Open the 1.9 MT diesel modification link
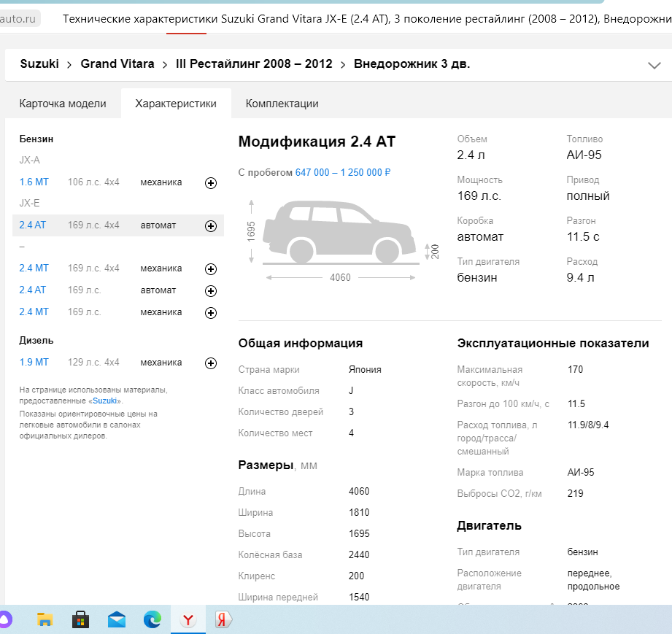This screenshot has width=672, height=634. pos(34,362)
